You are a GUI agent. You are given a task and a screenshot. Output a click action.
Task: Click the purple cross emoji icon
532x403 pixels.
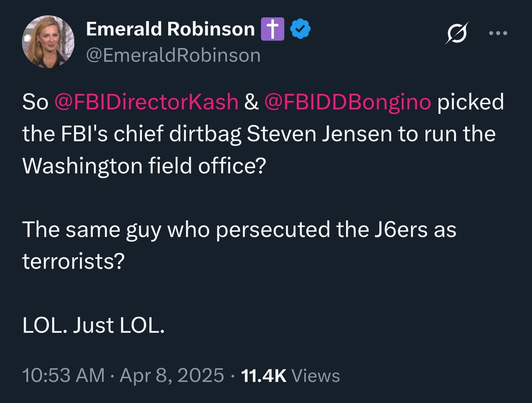(272, 29)
